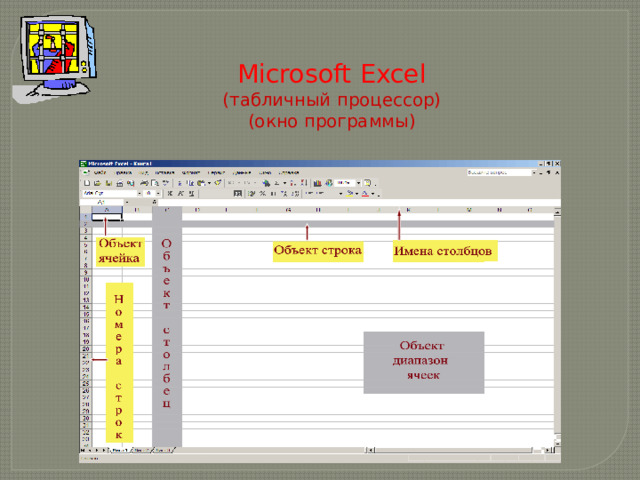
Task: Apply the red Font Color button
Action: (x=365, y=194)
